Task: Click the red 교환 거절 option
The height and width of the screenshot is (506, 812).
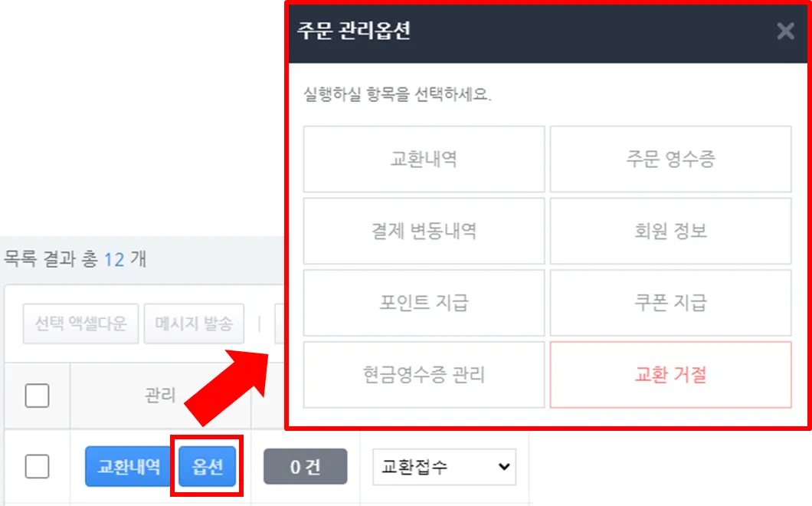Action: click(670, 374)
